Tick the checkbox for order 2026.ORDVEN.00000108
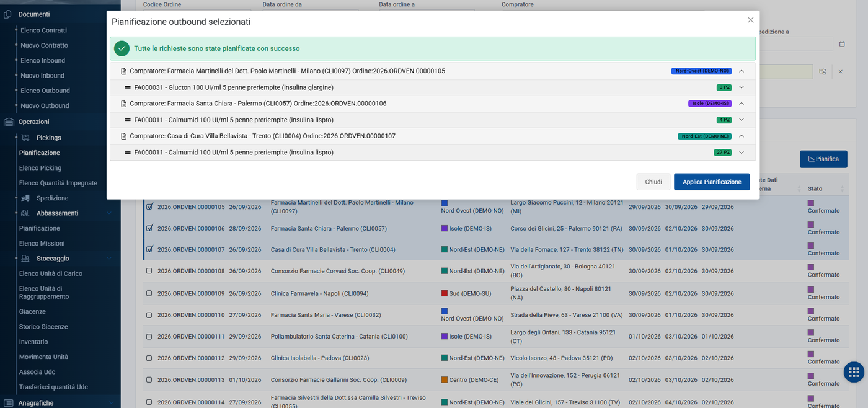This screenshot has height=408, width=868. 149,271
